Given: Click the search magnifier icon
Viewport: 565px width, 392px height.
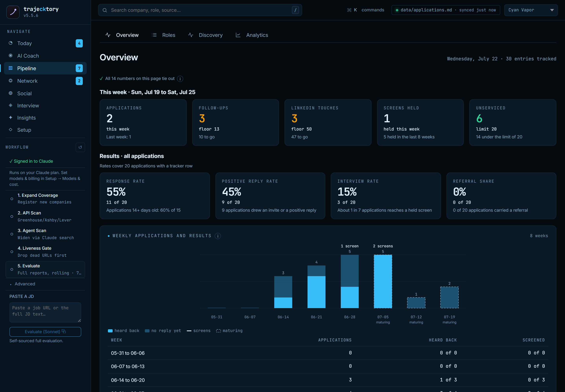Looking at the screenshot, I should click(x=105, y=10).
